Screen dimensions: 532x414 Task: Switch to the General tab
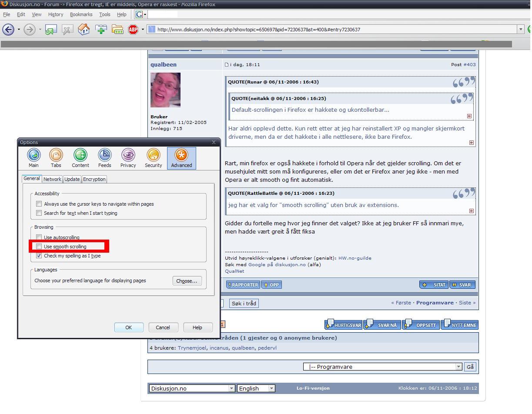tap(32, 179)
